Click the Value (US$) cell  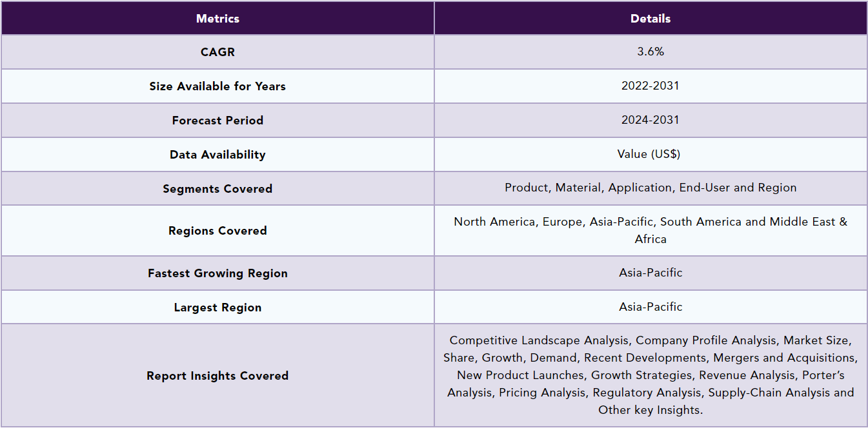[650, 154]
